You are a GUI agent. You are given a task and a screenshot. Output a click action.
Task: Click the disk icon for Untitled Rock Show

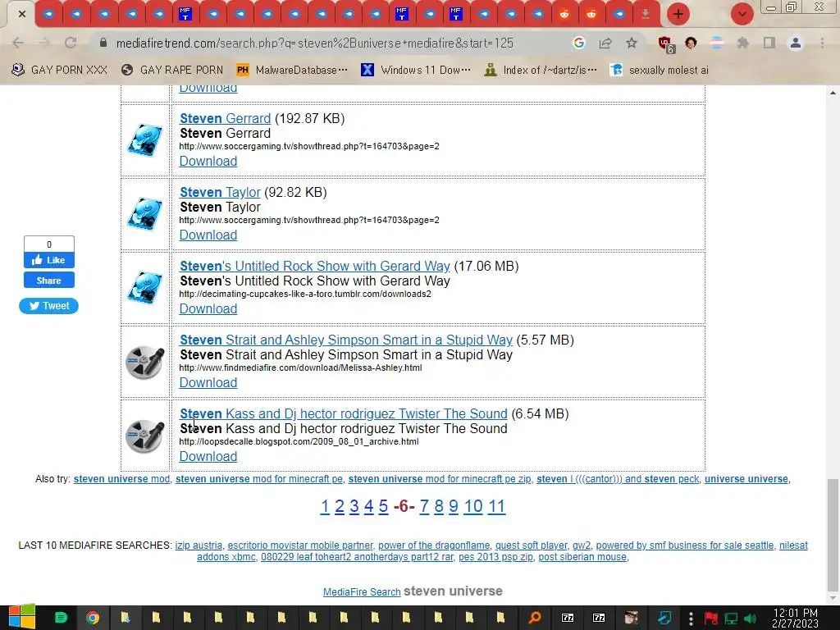[144, 288]
